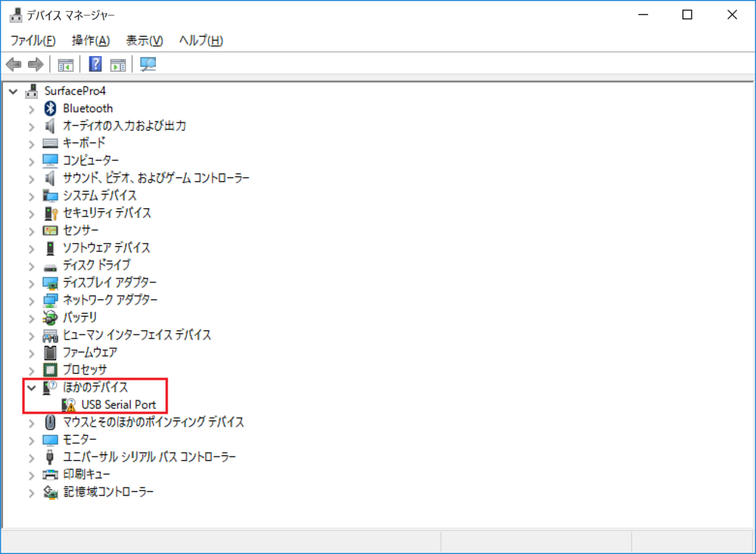Click the ユニバーサル シリアル バス コントローラー USB icon
The height and width of the screenshot is (554, 756).
(49, 457)
